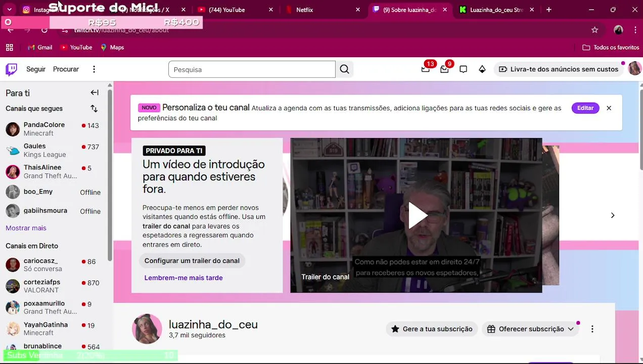Image resolution: width=643 pixels, height=364 pixels.
Task: Open the notifications inbox with 13 badge
Action: (426, 69)
